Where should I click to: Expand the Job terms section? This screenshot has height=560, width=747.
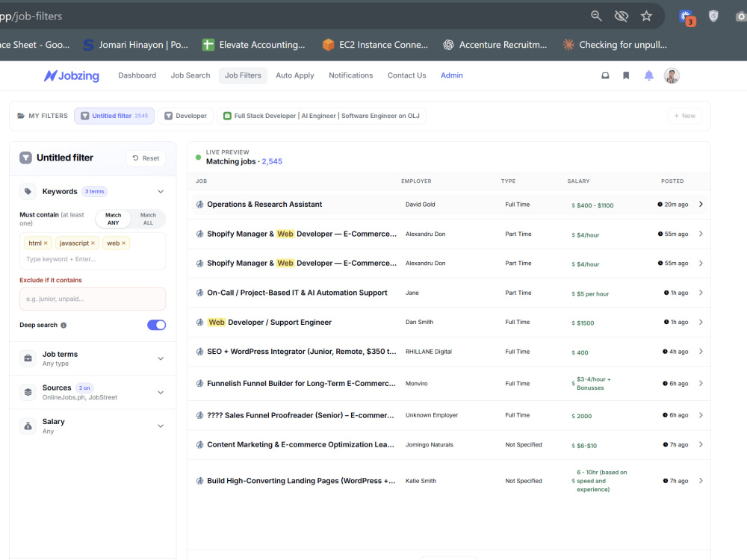161,358
